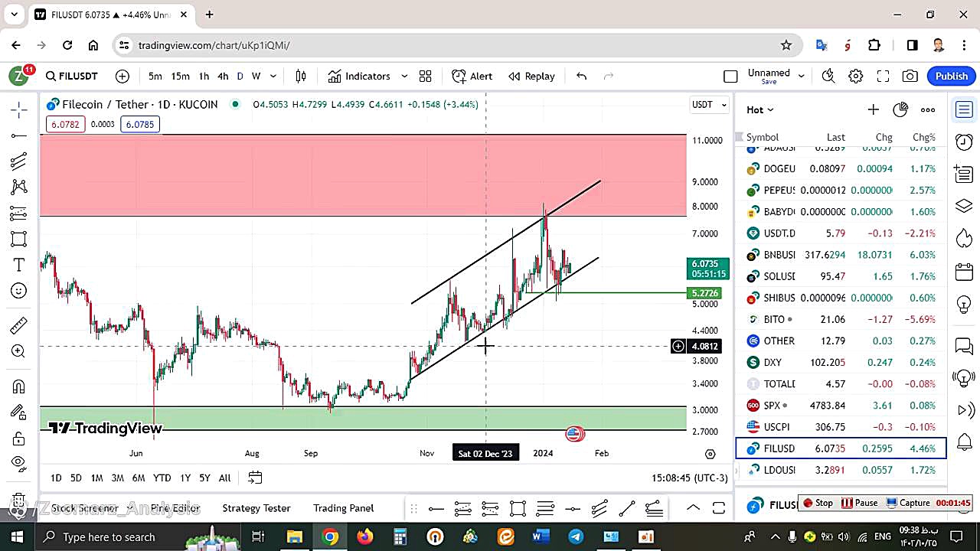Image resolution: width=980 pixels, height=551 pixels.
Task: Open Telegram from the taskbar
Action: 576,536
